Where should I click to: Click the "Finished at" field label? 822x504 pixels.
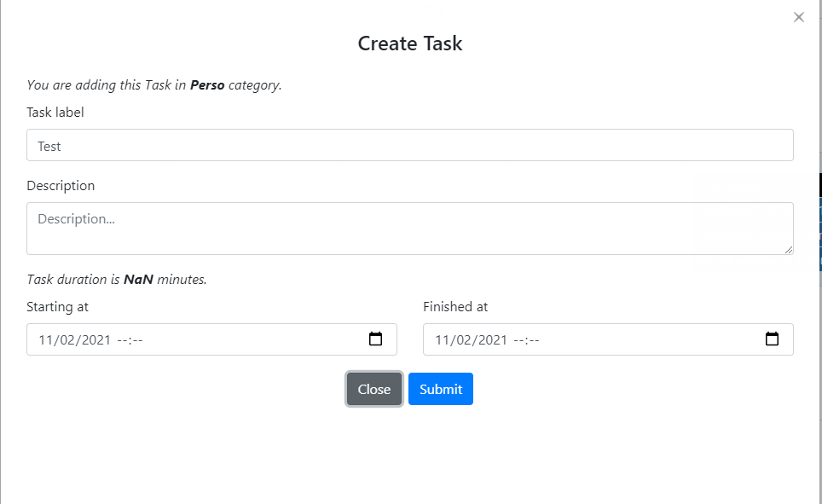tap(455, 307)
